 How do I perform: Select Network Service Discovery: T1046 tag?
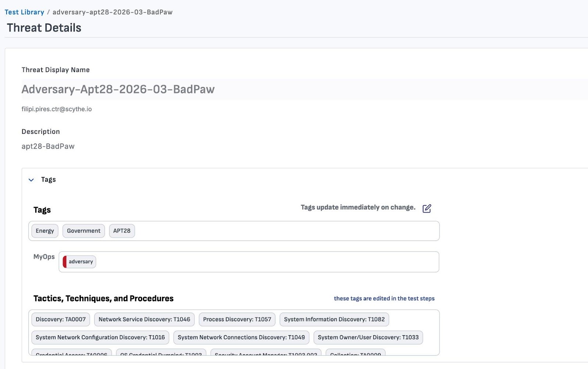click(x=144, y=319)
